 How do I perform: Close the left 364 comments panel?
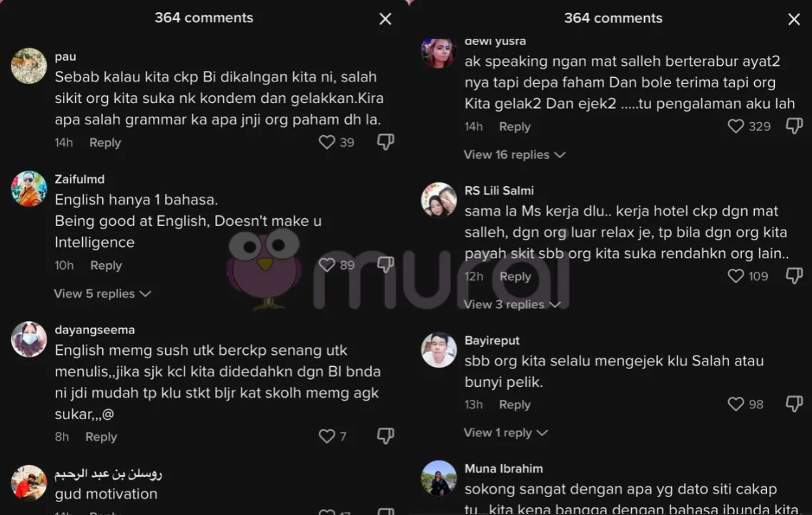(385, 19)
